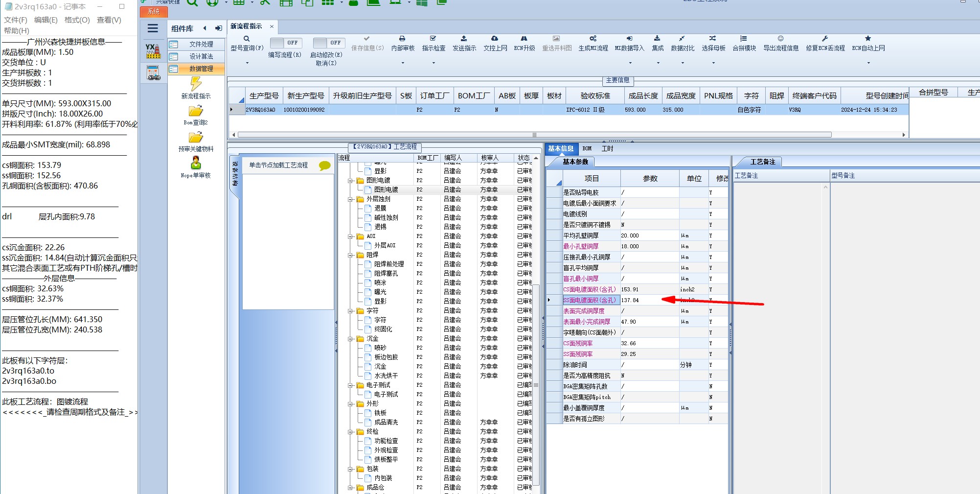980x494 pixels.
Task: Open the 指示检查 dropdown arrow
Action: (x=433, y=63)
